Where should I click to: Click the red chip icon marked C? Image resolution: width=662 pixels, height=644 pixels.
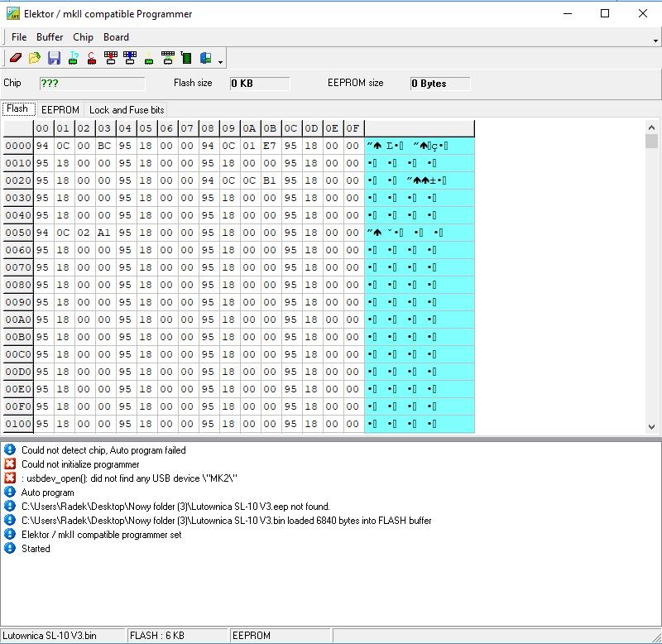pos(91,58)
